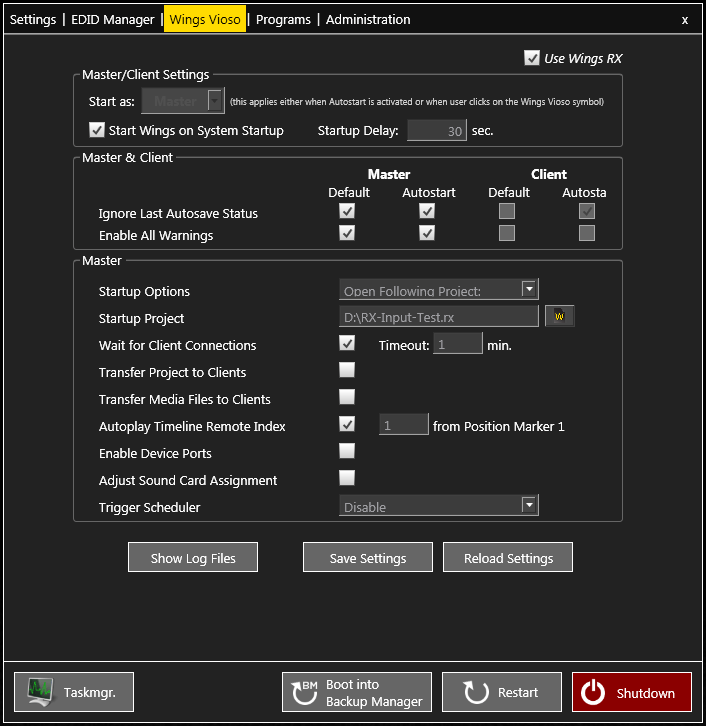
Task: Toggle Master Default Ignore Last Autosave Status
Action: pos(347,211)
